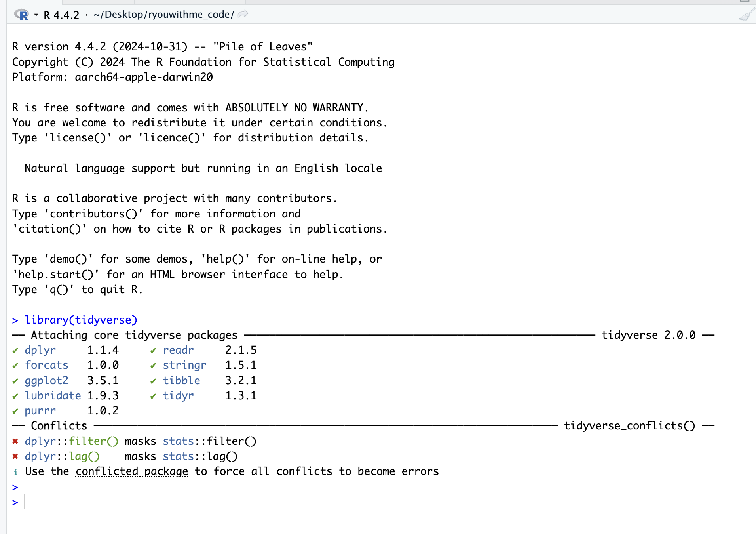The height and width of the screenshot is (534, 756).
Task: Open the R version dropdown arrow
Action: click(36, 15)
